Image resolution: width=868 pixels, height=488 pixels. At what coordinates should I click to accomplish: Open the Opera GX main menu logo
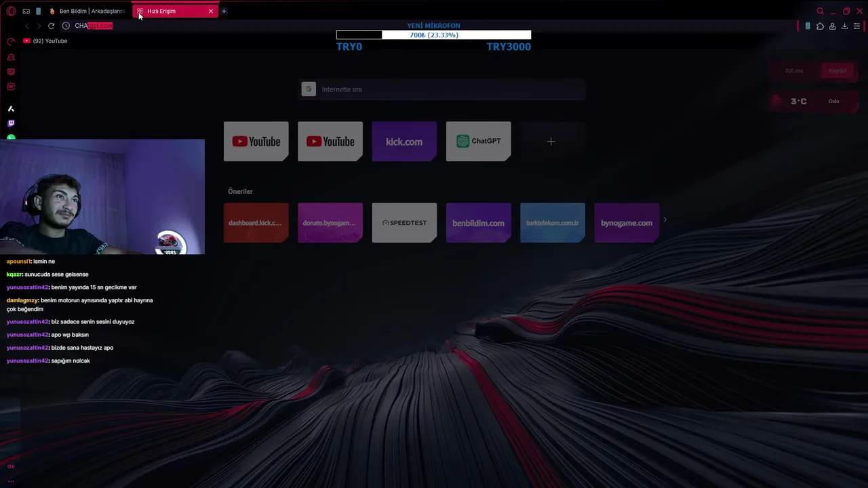coord(11,11)
